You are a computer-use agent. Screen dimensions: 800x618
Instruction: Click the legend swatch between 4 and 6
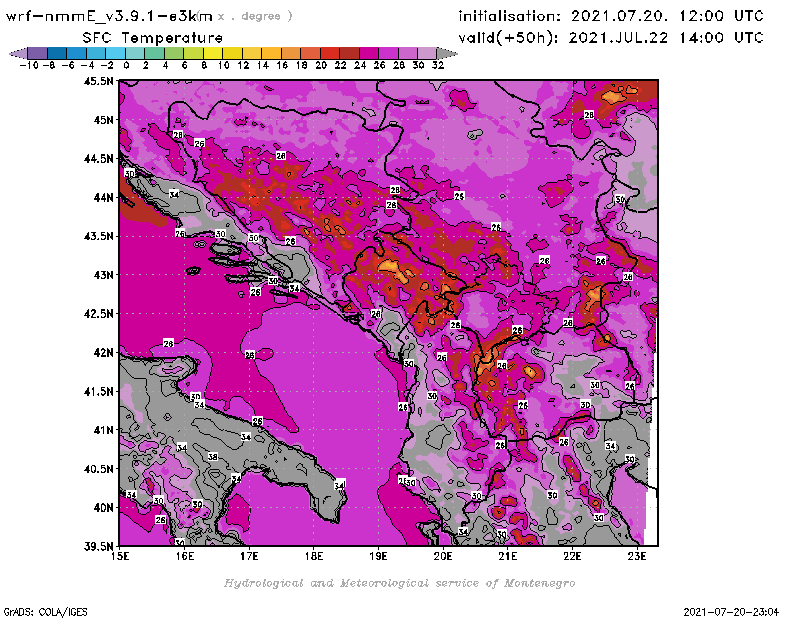click(174, 53)
